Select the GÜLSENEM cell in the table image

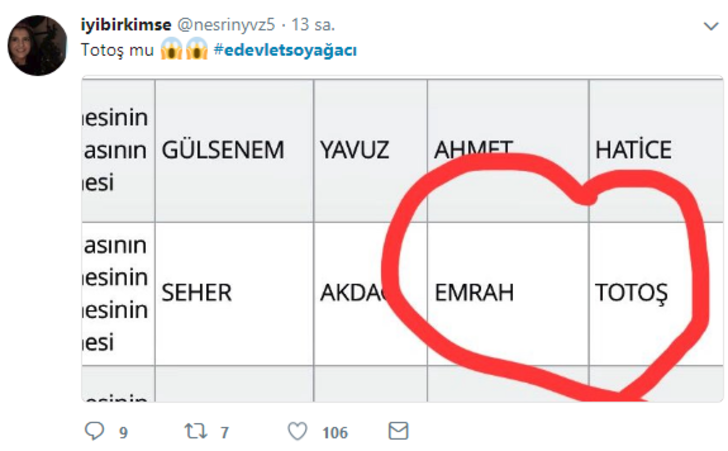click(223, 151)
